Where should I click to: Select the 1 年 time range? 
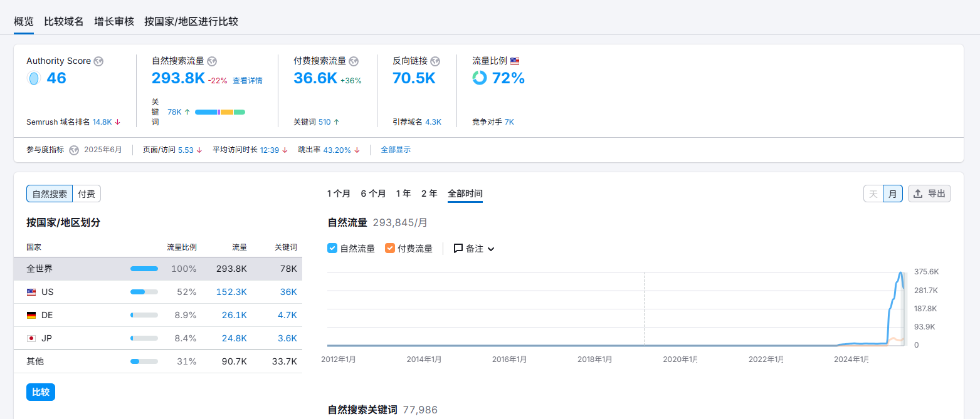(403, 194)
